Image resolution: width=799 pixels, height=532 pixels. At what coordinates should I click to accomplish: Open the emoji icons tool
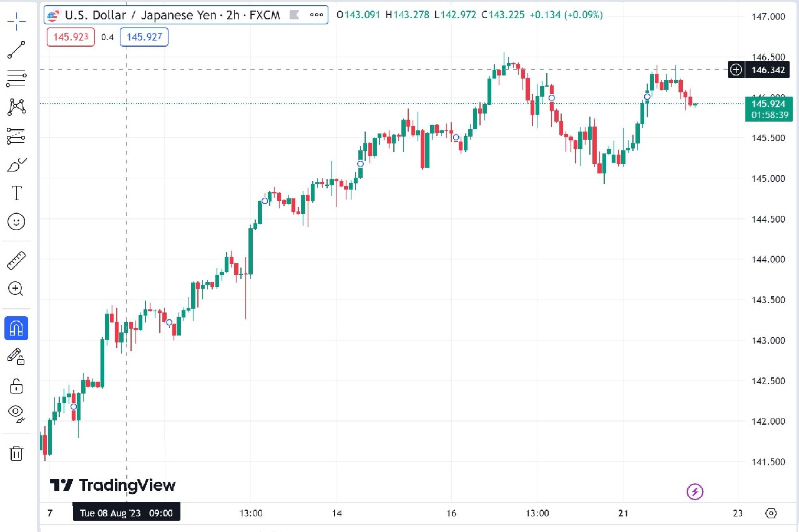pyautogui.click(x=16, y=221)
